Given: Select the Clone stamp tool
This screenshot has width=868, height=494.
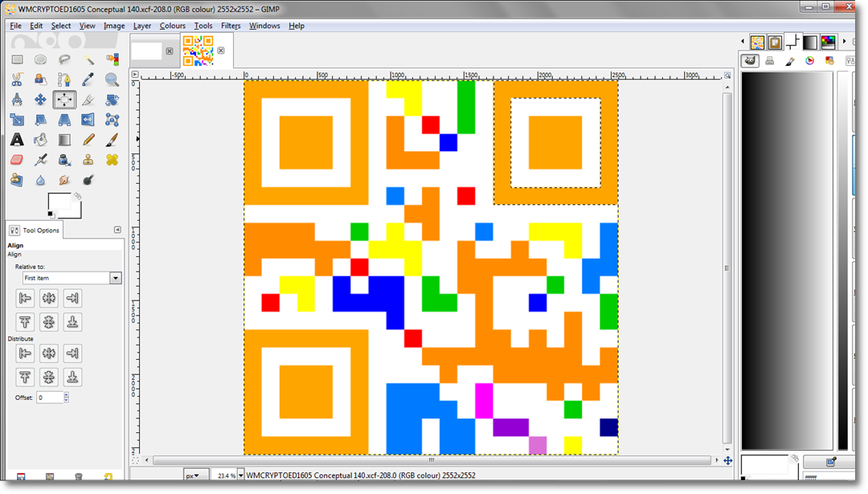Looking at the screenshot, I should 88,160.
